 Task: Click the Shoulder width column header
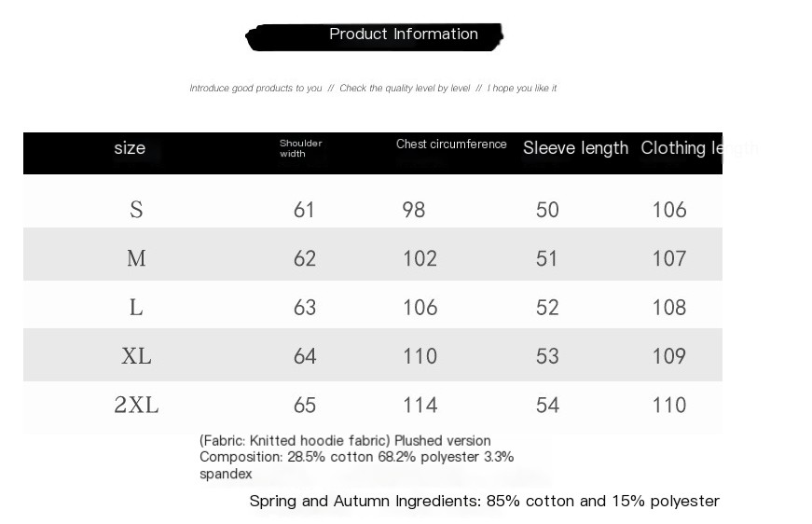coord(300,148)
